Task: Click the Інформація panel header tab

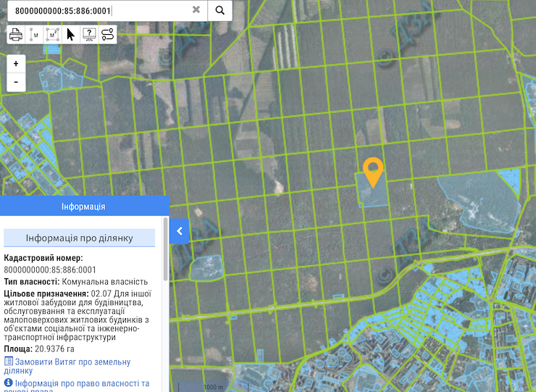Action: point(84,207)
